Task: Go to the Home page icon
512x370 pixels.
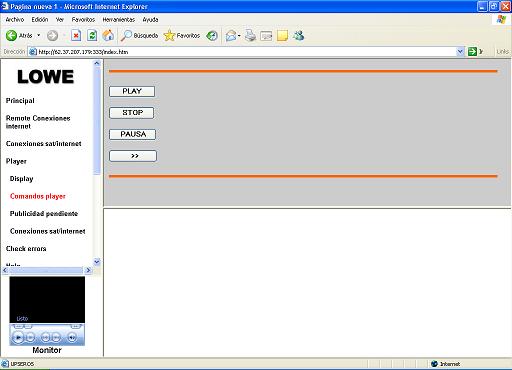Action: pos(108,35)
